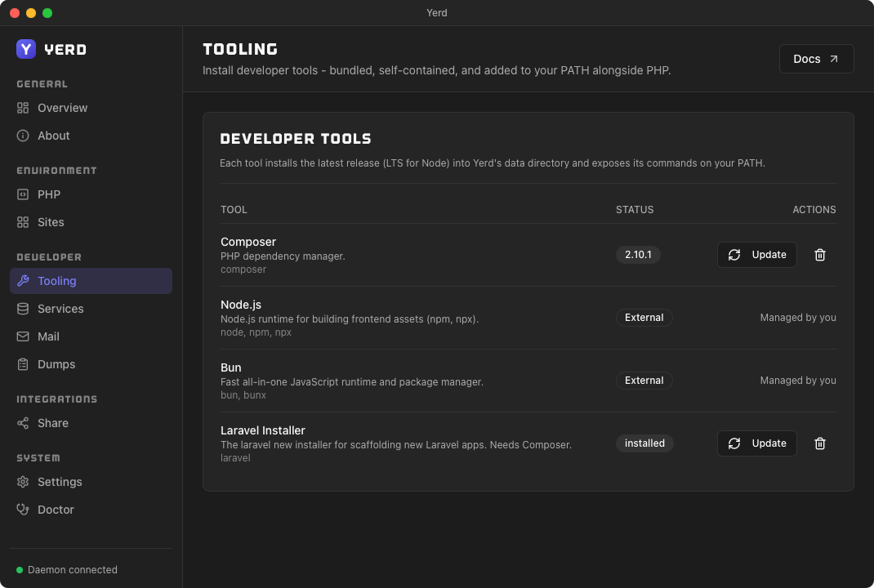Click the 'Daemon connected' status text
This screenshot has width=874, height=588.
(73, 570)
